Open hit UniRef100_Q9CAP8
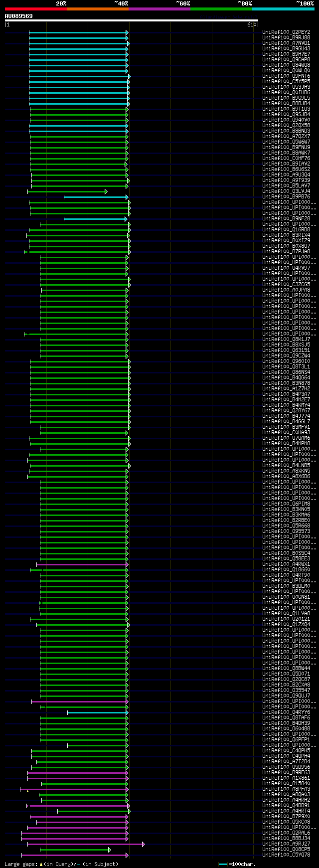Screen dimensions: 319x868 286,60
